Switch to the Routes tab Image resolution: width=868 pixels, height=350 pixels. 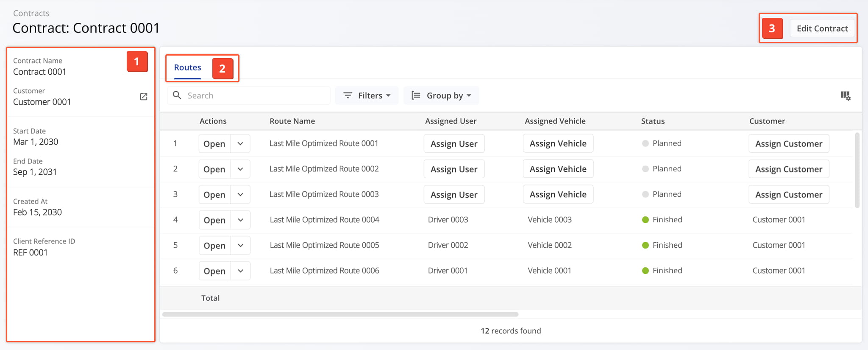[187, 67]
